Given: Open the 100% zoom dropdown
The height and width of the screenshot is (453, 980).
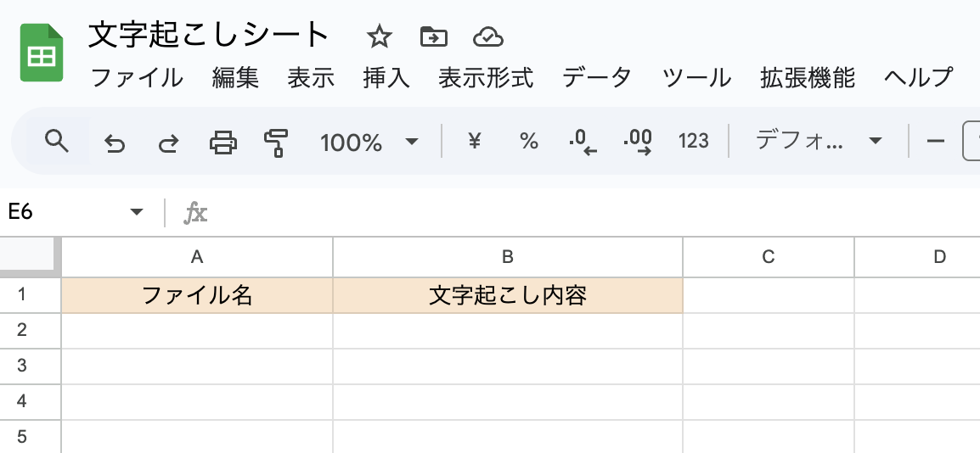Looking at the screenshot, I should coord(369,142).
